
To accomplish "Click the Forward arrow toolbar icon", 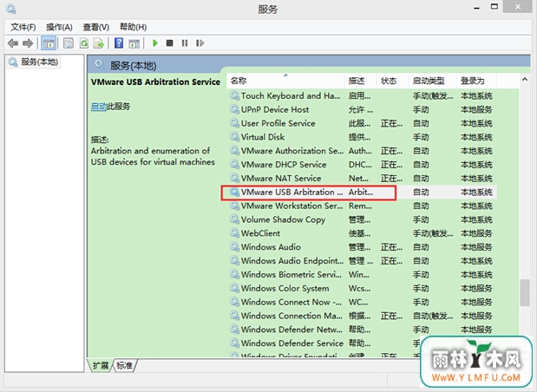I will click(28, 43).
